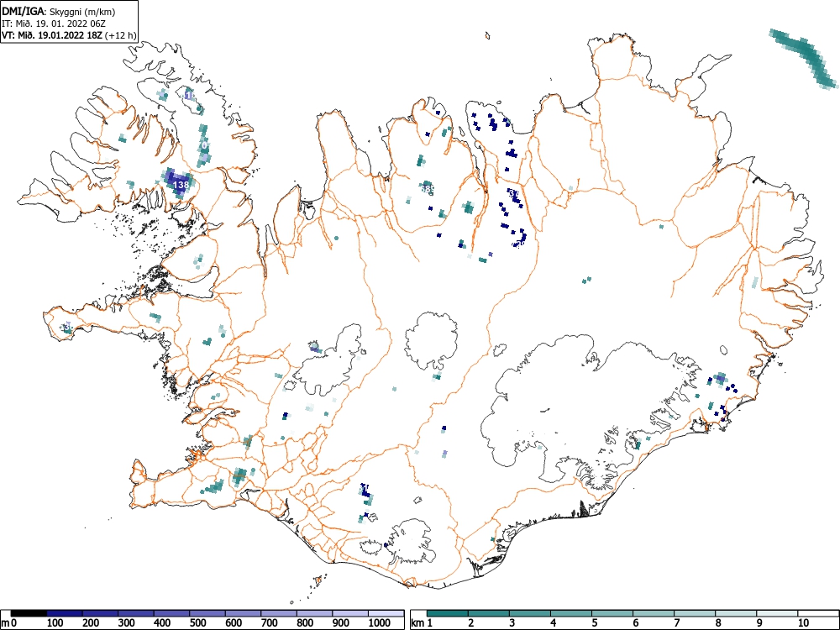The image size is (840, 630).
Task: Click the 4–5 km legend swatch
Action: [x=571, y=613]
